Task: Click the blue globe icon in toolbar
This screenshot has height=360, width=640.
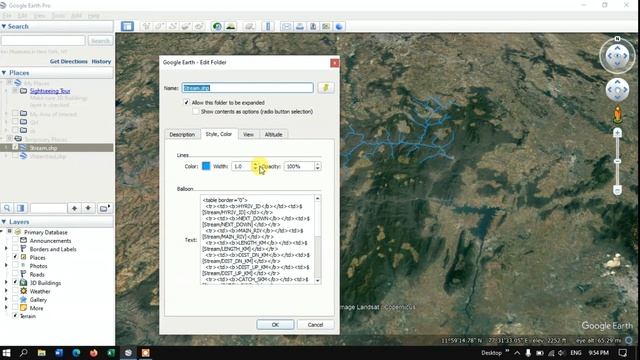Action: pos(339,27)
